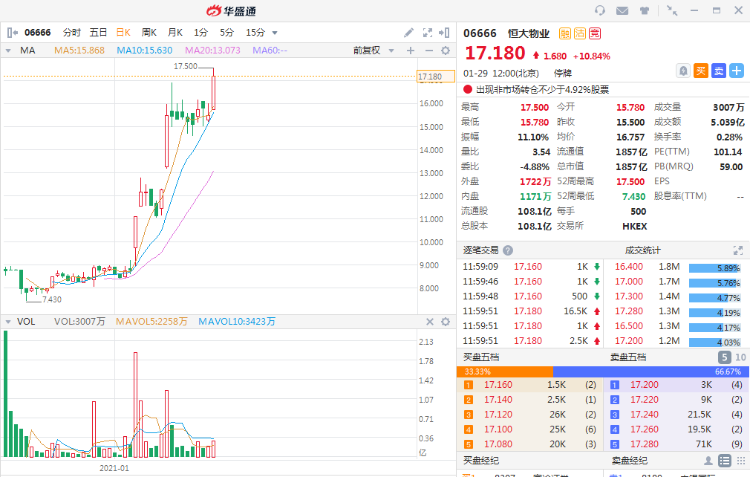Expand the chart to fullscreen
Viewport: 750px width, 477px height.
427,33
